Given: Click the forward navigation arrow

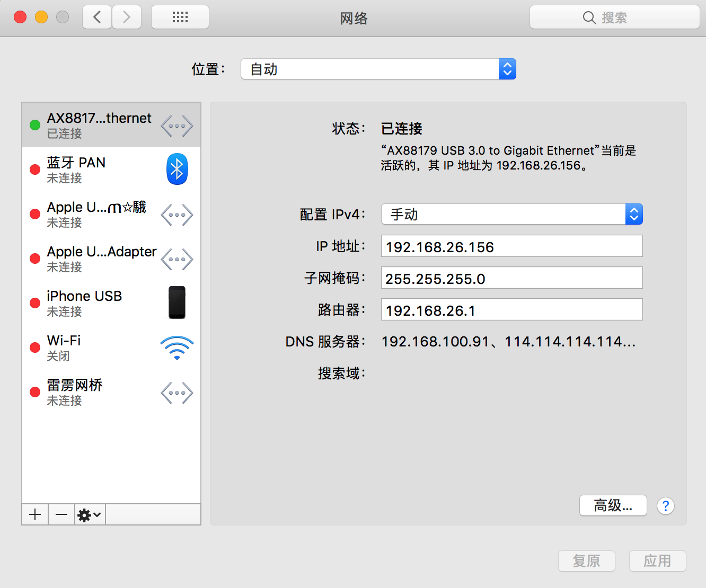Looking at the screenshot, I should (x=127, y=16).
